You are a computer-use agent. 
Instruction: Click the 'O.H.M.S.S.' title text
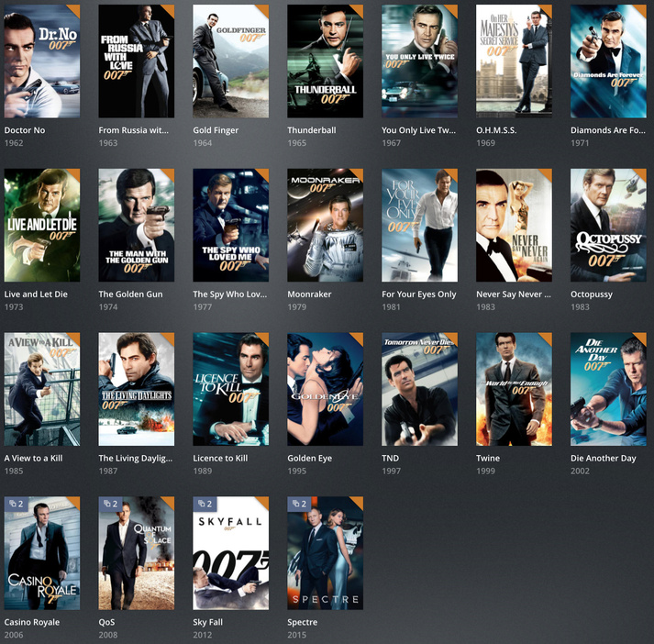pyautogui.click(x=496, y=130)
